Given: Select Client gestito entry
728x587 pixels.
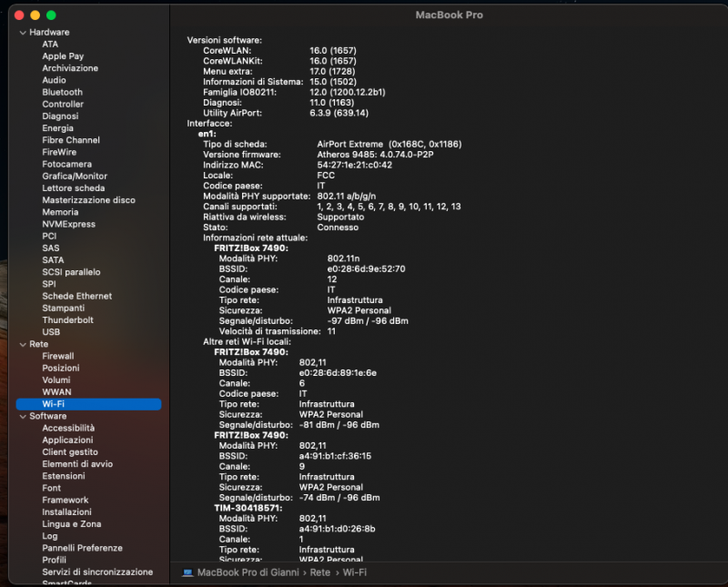Looking at the screenshot, I should pyautogui.click(x=70, y=452).
